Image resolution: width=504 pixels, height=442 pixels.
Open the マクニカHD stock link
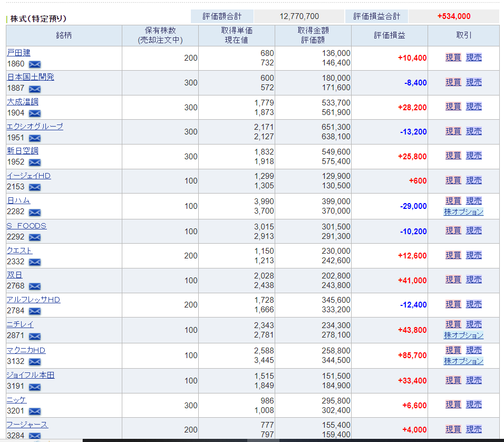point(26,350)
